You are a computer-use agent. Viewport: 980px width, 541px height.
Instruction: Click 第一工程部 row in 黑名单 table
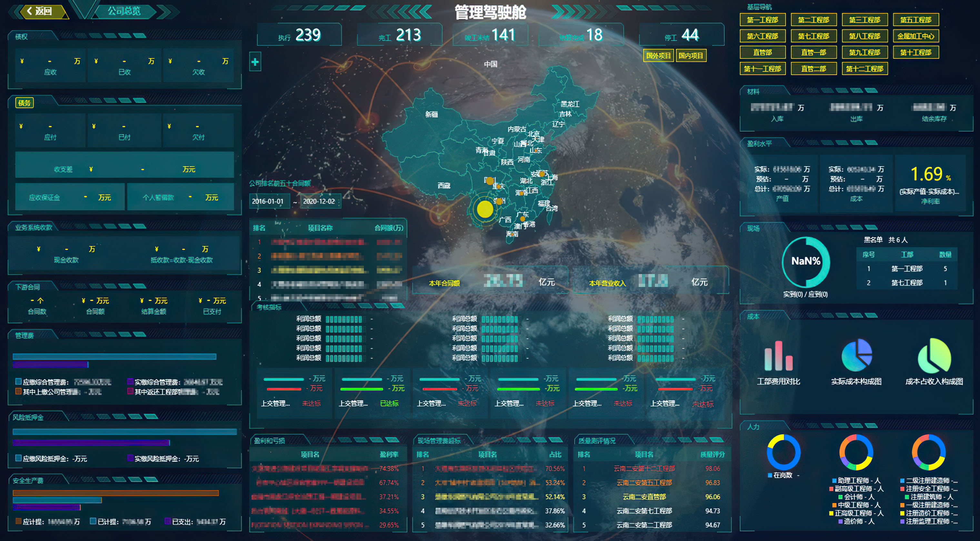click(x=907, y=269)
